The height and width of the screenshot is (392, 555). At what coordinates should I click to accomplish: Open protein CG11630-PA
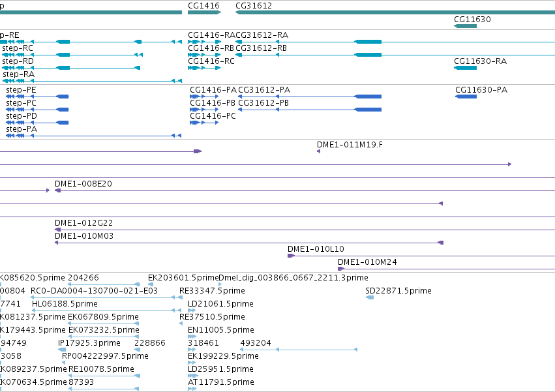tap(481, 90)
